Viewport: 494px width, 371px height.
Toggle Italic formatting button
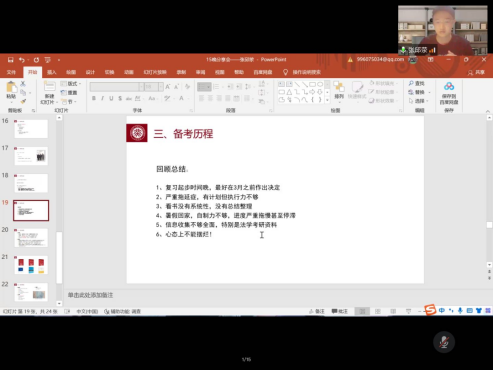(x=102, y=98)
